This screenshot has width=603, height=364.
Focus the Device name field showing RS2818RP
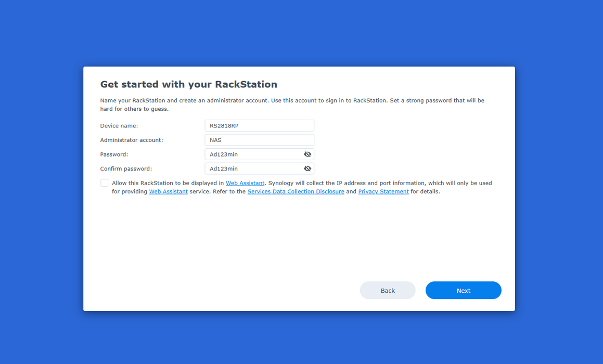pos(259,126)
